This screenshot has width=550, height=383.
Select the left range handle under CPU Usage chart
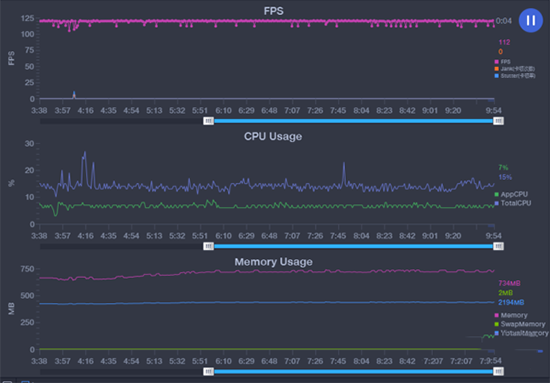[x=208, y=246]
